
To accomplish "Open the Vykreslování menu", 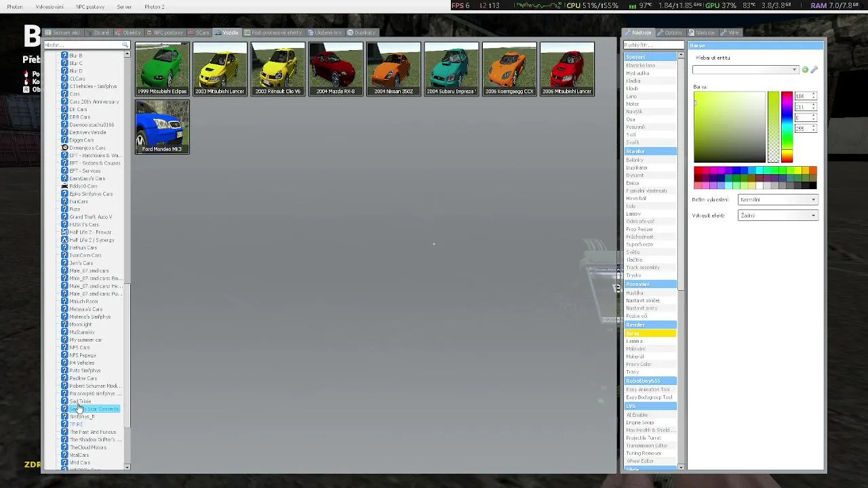I will coord(50,7).
